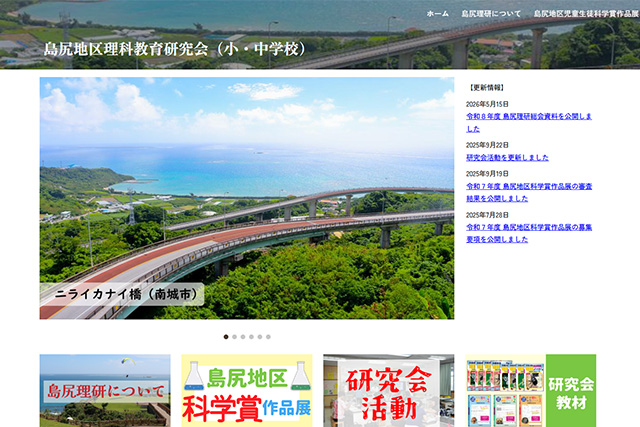
Task: Open the 研究会活動を更新しました link
Action: [x=507, y=158]
